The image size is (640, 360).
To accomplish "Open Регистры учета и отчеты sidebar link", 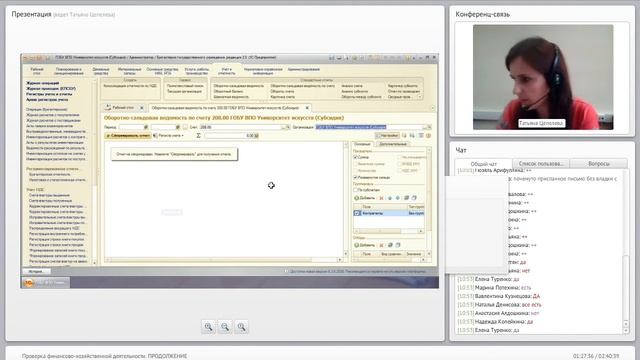I will 49,94.
